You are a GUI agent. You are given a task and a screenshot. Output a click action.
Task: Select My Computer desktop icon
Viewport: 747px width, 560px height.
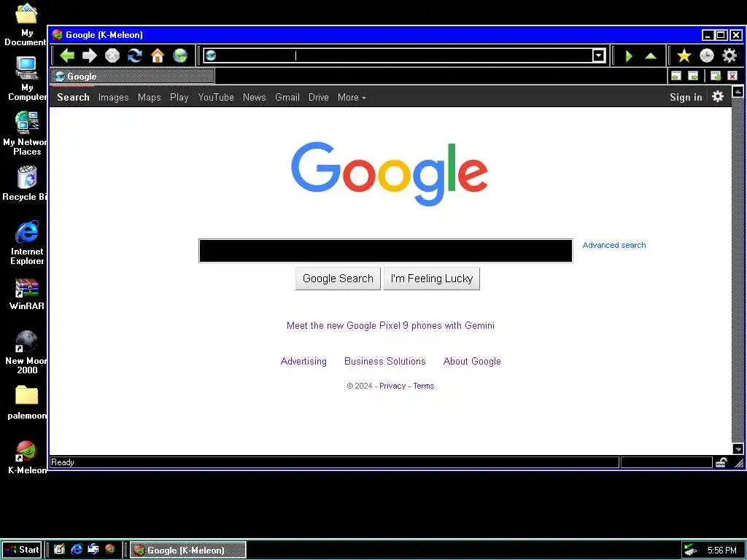(27, 79)
